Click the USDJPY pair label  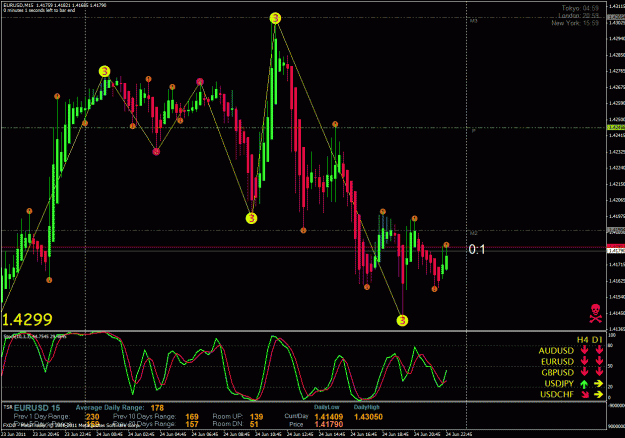(559, 383)
